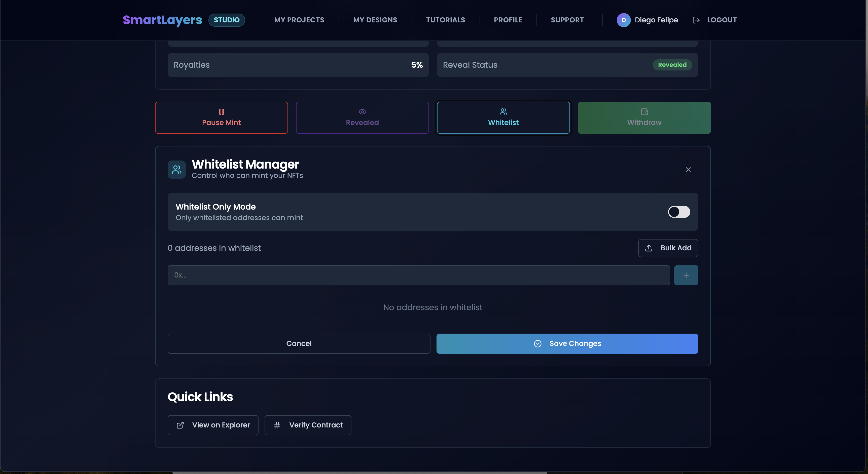This screenshot has height=474, width=868.
Task: Click Diego Felipe's avatar badge
Action: pyautogui.click(x=624, y=20)
